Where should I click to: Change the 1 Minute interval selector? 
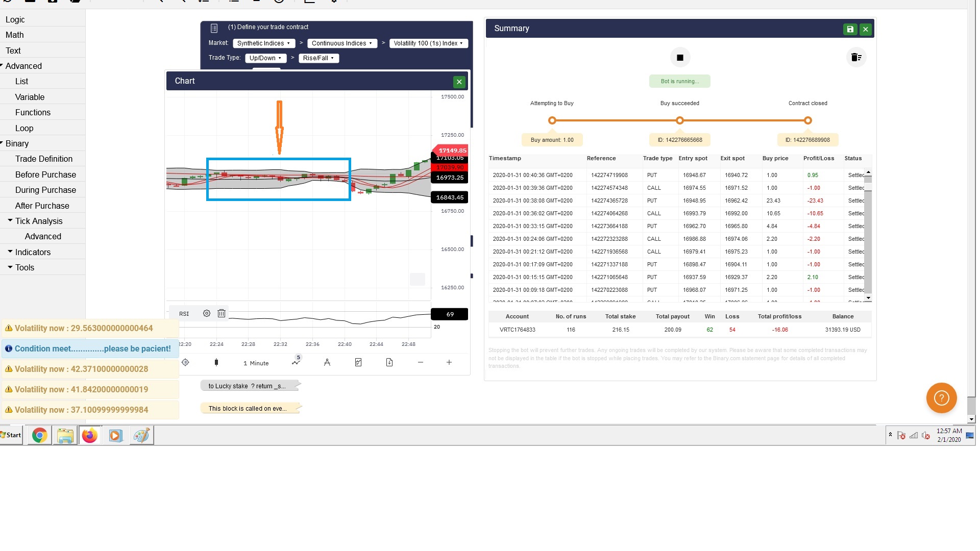(x=256, y=363)
